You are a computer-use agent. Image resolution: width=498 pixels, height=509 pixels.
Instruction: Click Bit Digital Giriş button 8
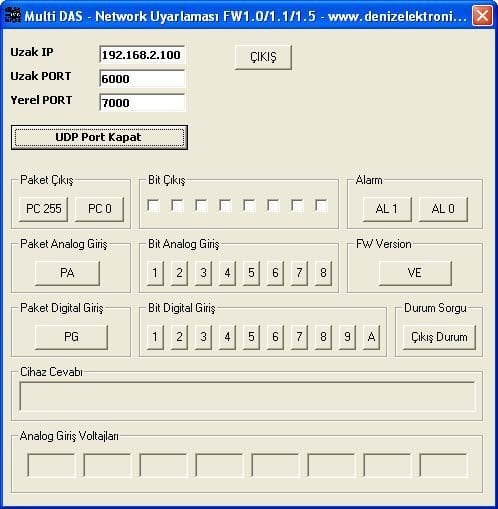(x=323, y=337)
